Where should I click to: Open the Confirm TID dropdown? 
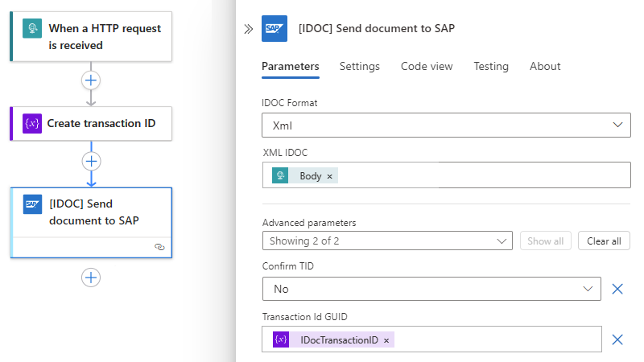tap(431, 289)
